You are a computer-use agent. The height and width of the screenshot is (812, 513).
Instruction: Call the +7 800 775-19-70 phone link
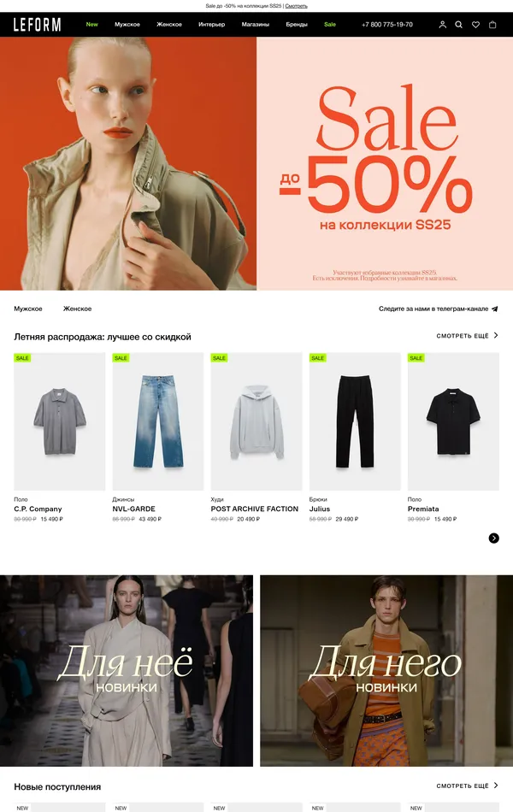(x=387, y=24)
